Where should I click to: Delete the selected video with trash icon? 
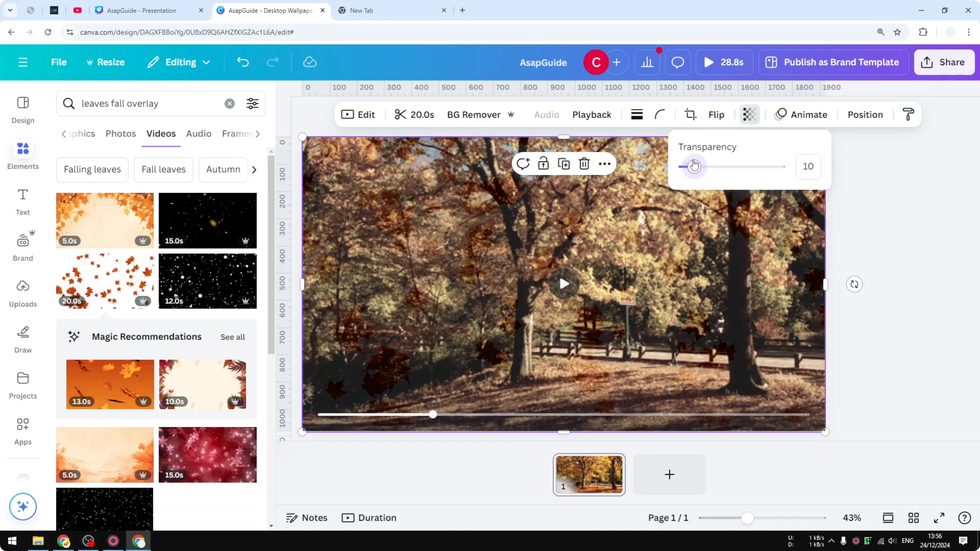point(584,163)
